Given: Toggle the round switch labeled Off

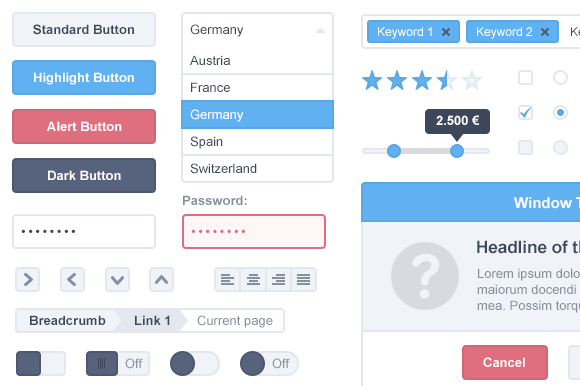Looking at the screenshot, I should pos(269,363).
